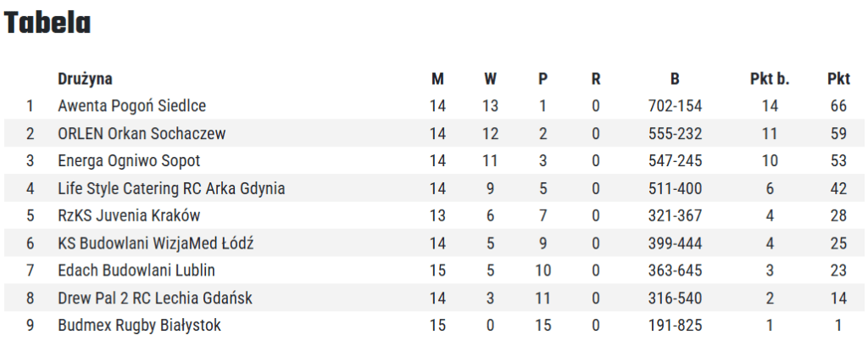This screenshot has width=868, height=346.
Task: Click the M matches column header
Action: click(437, 79)
